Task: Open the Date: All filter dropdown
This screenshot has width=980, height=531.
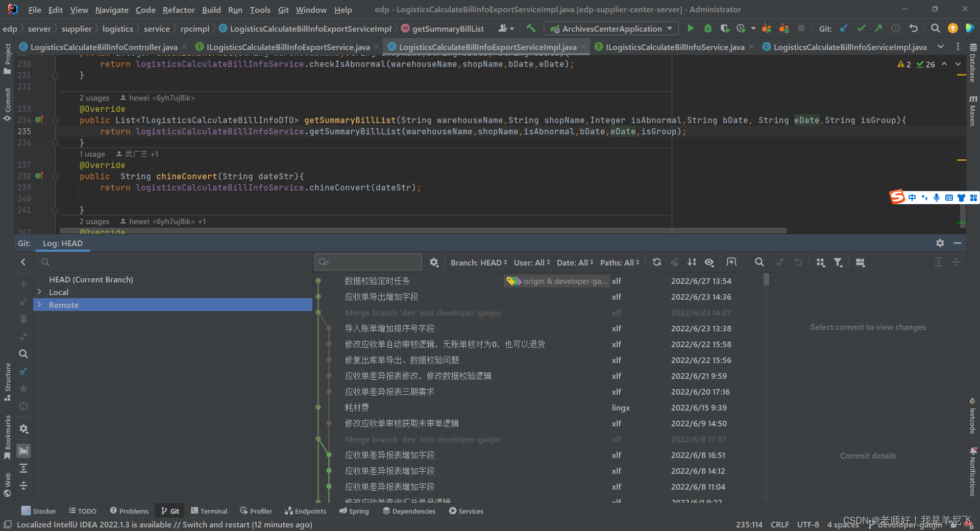Action: [575, 262]
